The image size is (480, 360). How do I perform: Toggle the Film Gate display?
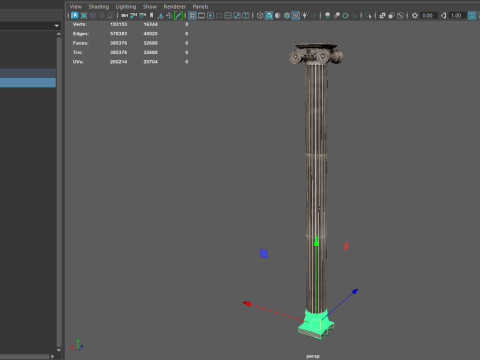pos(201,15)
